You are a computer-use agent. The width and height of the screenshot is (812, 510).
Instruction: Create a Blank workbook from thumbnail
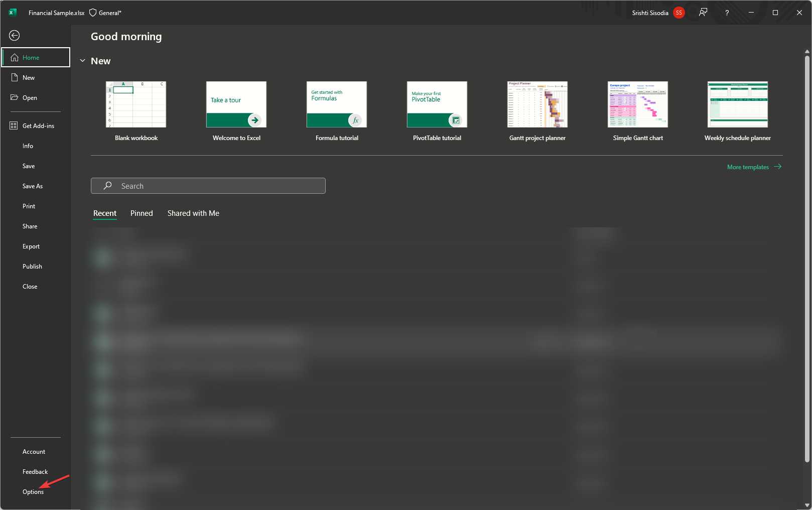point(136,104)
